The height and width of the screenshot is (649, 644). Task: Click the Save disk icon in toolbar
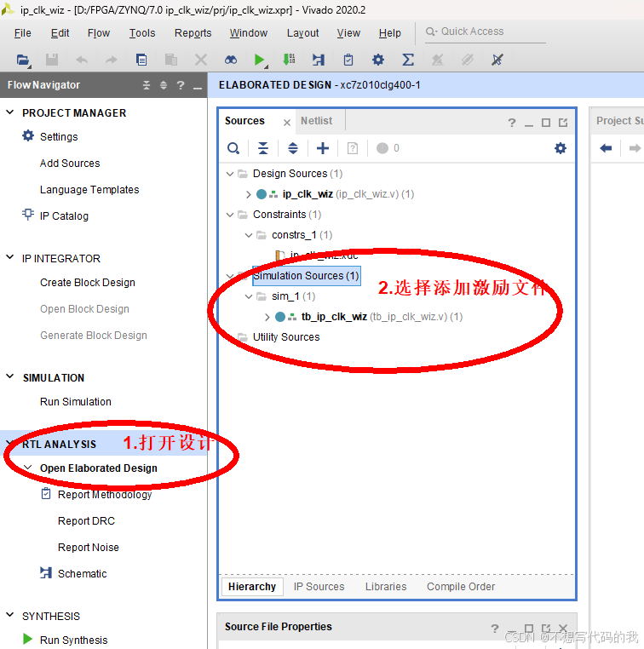point(52,60)
